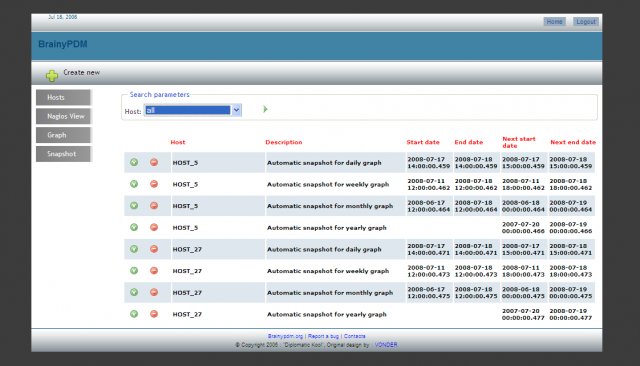Click red remove icon for HOST_27 monthly snapshot
The width and height of the screenshot is (640, 366).
154,292
